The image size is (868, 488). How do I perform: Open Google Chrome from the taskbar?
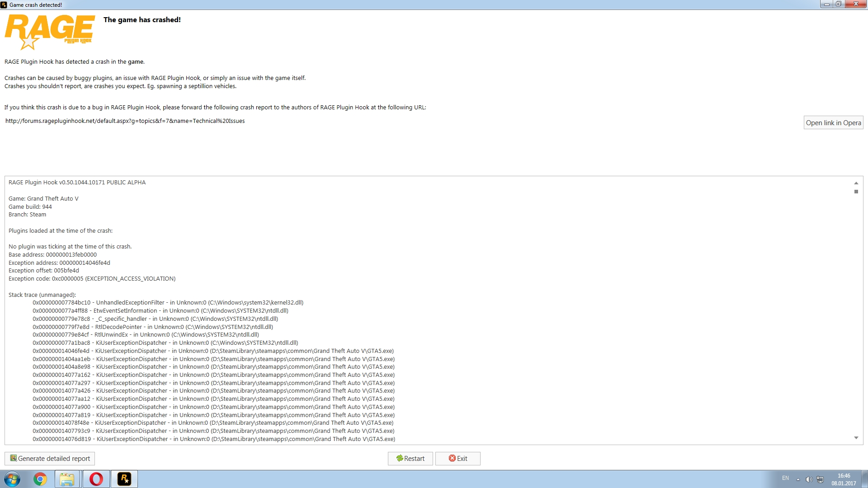pyautogui.click(x=40, y=479)
